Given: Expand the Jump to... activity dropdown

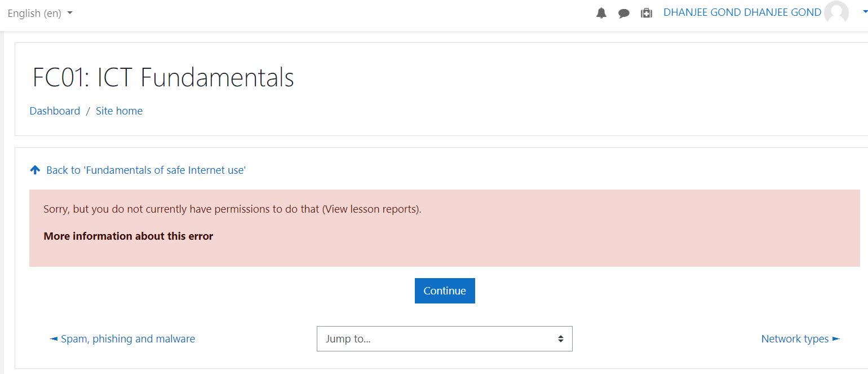Looking at the screenshot, I should 444,339.
